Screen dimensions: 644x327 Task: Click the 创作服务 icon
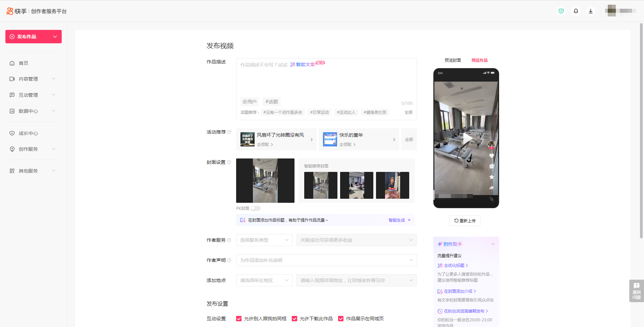point(12,149)
